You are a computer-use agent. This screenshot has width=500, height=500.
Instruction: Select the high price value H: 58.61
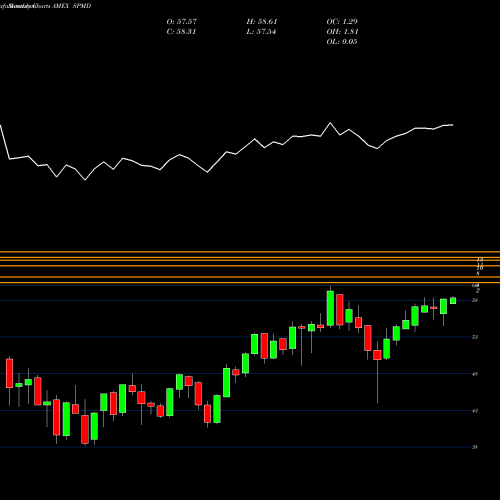click(x=262, y=22)
